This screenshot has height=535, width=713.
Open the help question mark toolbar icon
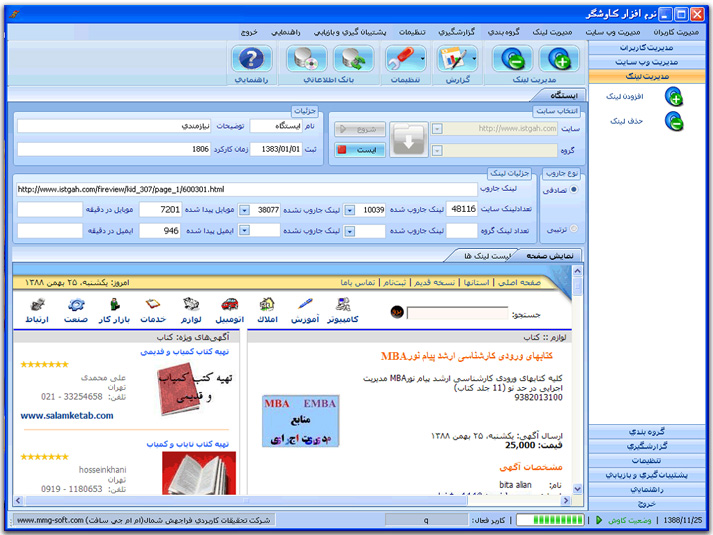(251, 59)
